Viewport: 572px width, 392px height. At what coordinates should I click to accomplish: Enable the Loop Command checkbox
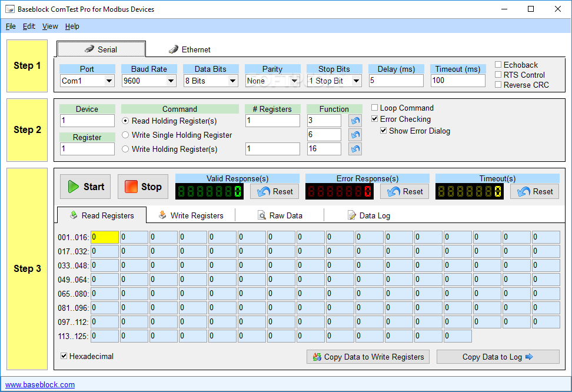pyautogui.click(x=374, y=107)
